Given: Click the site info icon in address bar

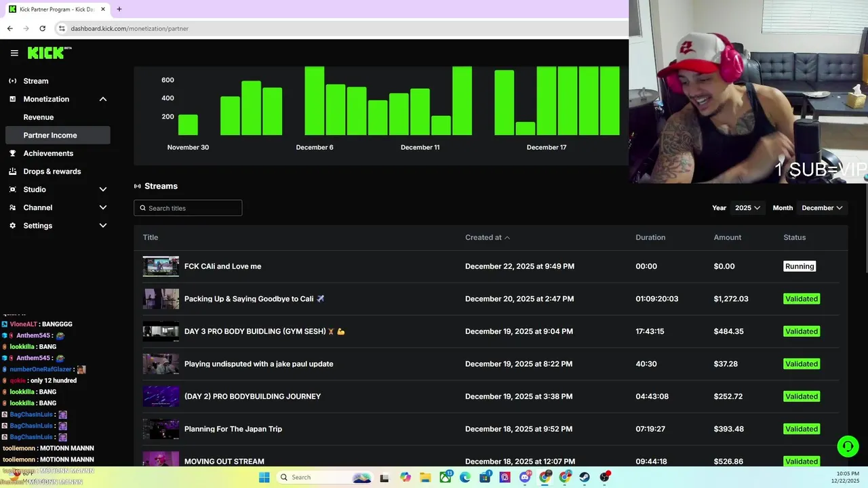Looking at the screenshot, I should point(62,28).
